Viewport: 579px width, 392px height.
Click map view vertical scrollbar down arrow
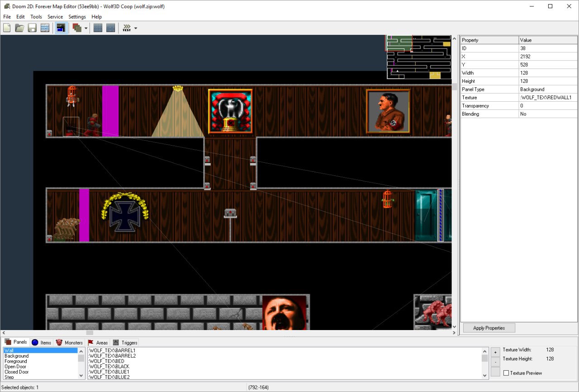(455, 326)
